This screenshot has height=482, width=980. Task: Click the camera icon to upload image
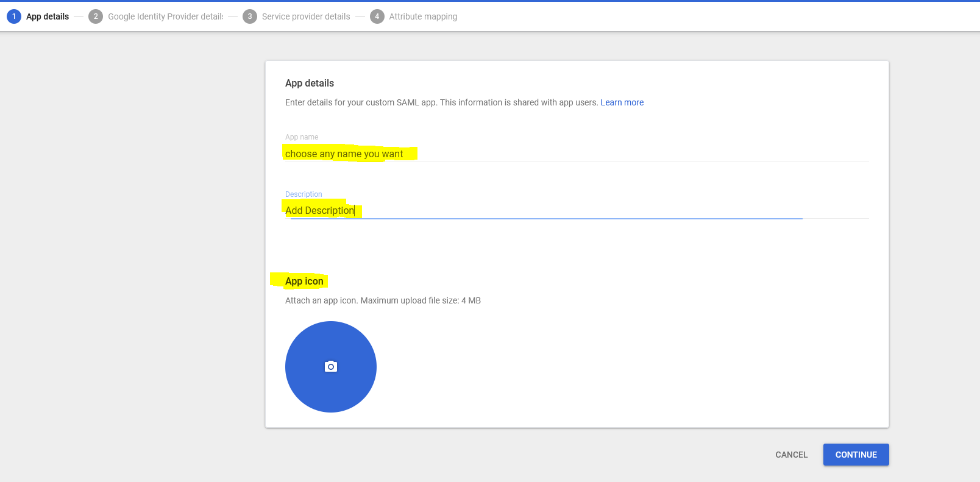(331, 367)
